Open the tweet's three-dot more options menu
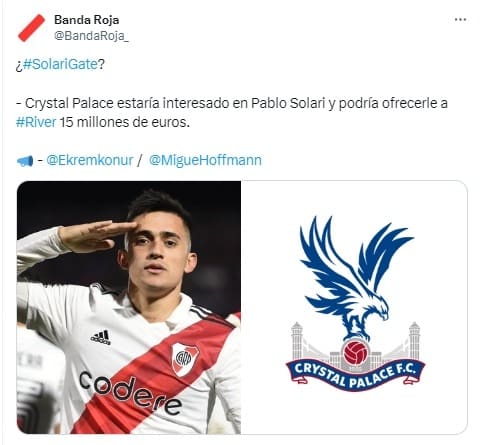 (x=460, y=20)
